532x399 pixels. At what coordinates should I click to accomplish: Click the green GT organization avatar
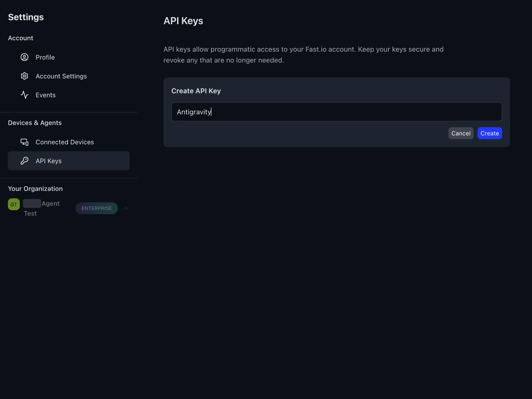pos(14,204)
